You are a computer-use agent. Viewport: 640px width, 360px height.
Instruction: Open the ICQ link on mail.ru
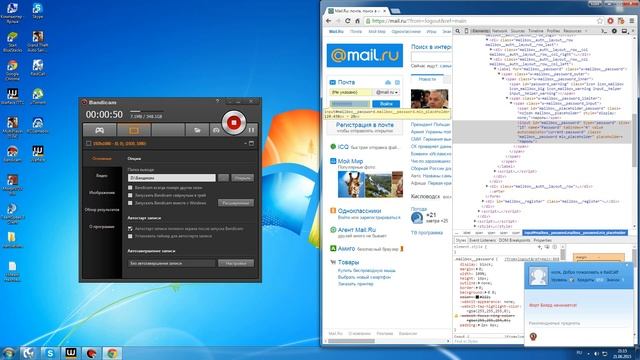coord(343,147)
